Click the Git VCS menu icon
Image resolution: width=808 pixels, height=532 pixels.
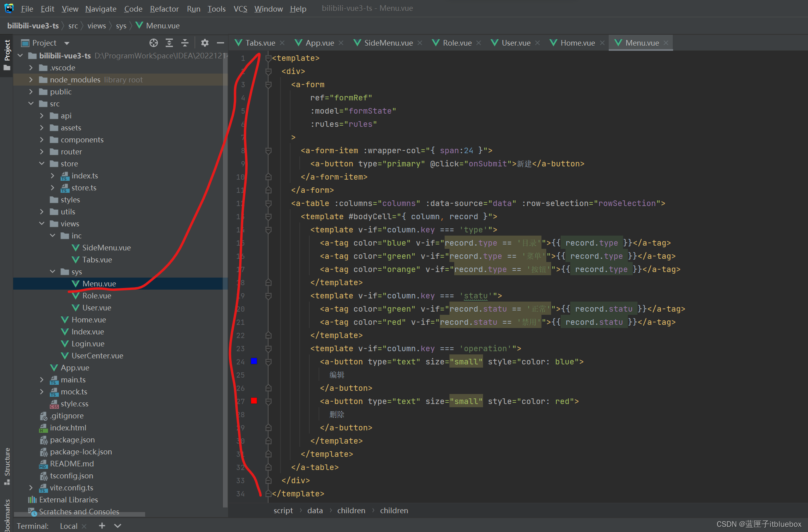tap(240, 9)
